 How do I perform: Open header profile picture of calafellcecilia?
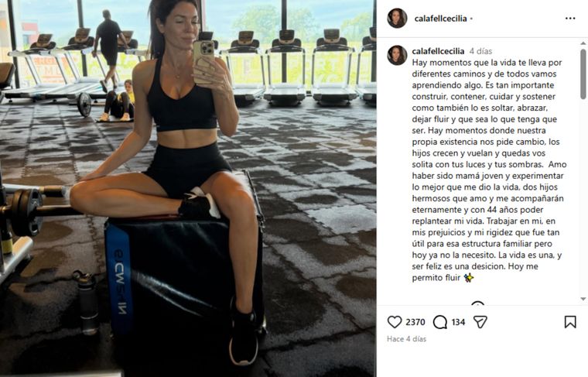click(397, 18)
